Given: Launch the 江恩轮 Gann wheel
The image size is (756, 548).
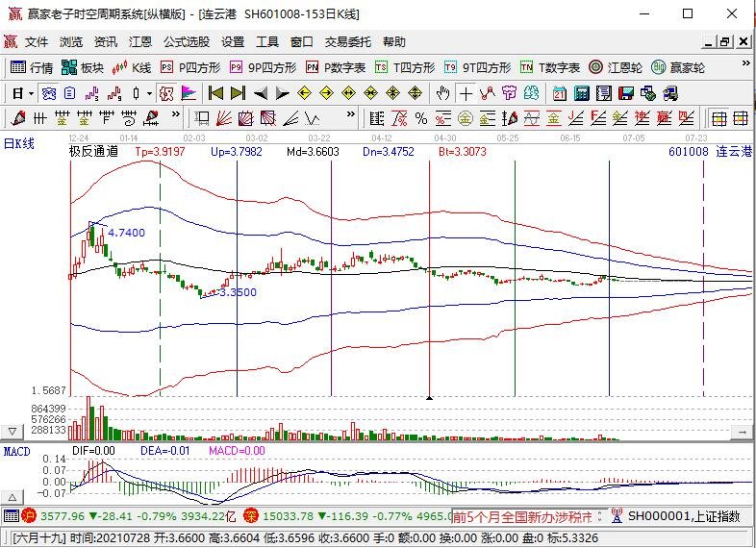Looking at the screenshot, I should [616, 67].
